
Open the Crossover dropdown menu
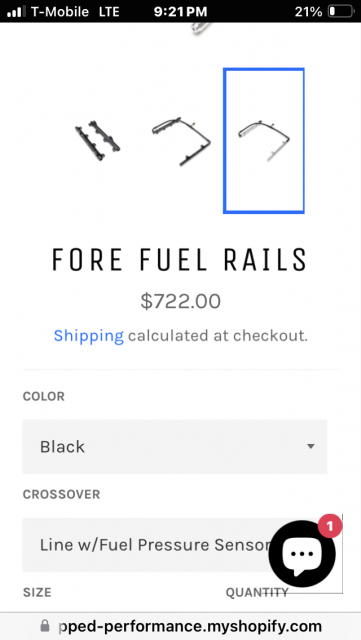tap(175, 545)
